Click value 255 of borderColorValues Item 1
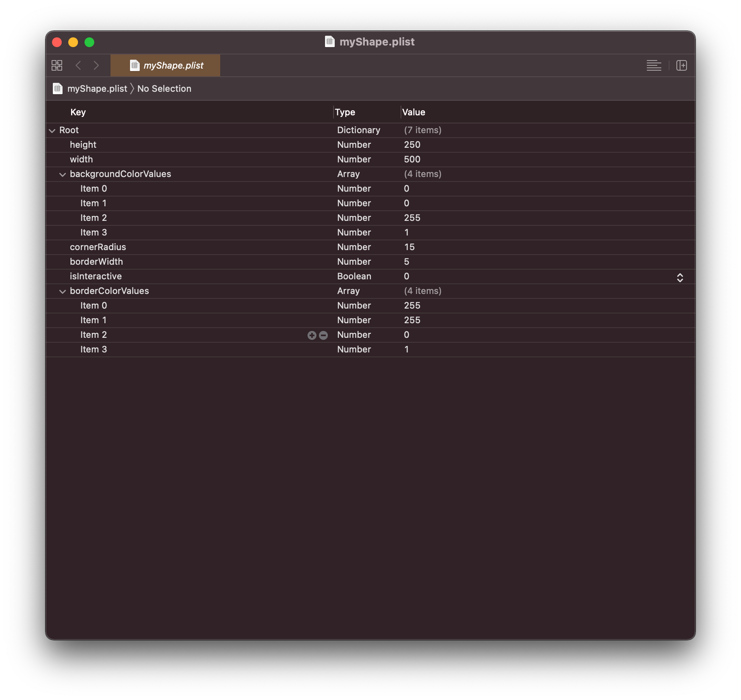This screenshot has width=741, height=700. [x=412, y=320]
